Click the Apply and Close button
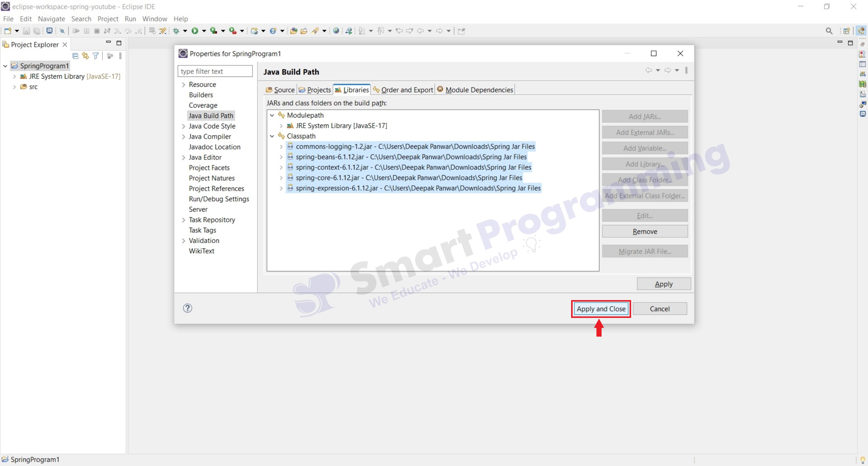 601,309
